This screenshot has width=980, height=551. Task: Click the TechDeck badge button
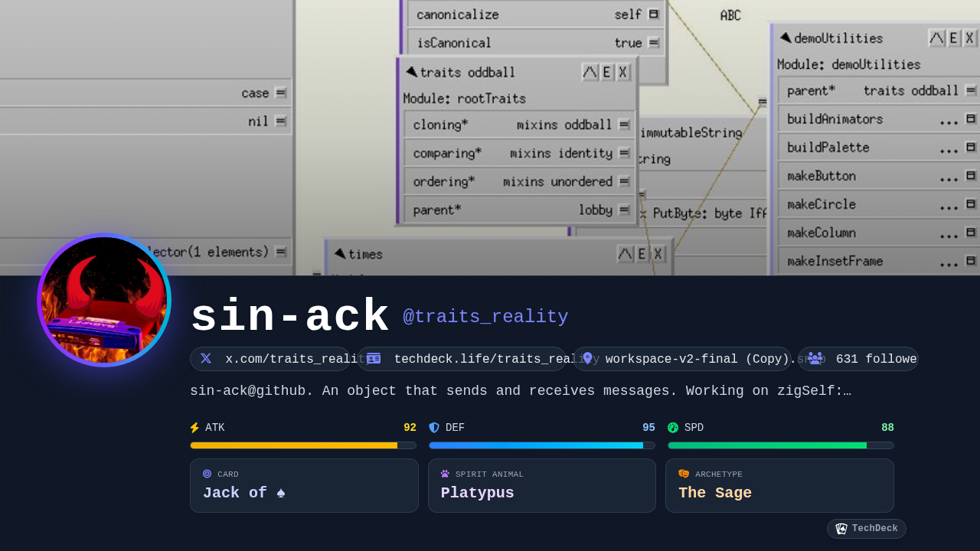[x=866, y=529]
